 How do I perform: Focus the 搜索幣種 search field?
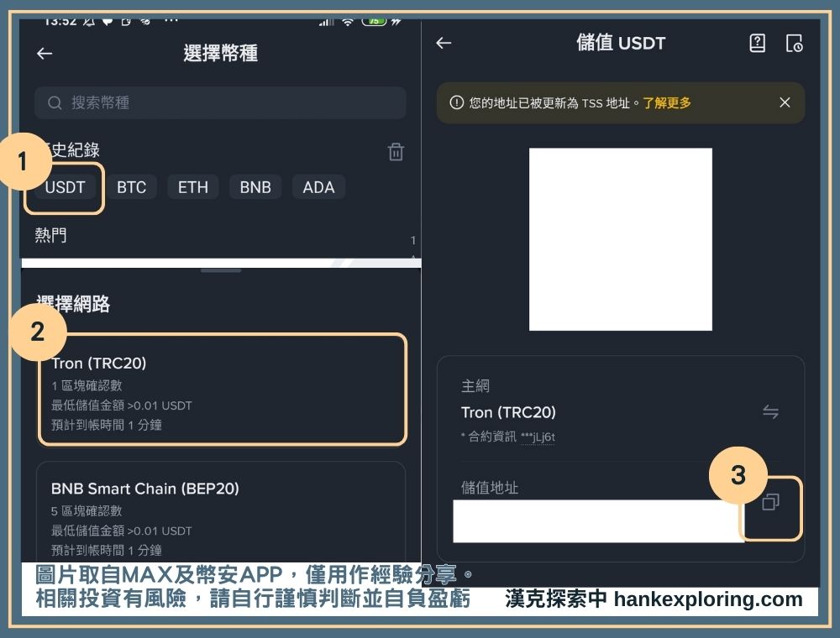[x=220, y=102]
